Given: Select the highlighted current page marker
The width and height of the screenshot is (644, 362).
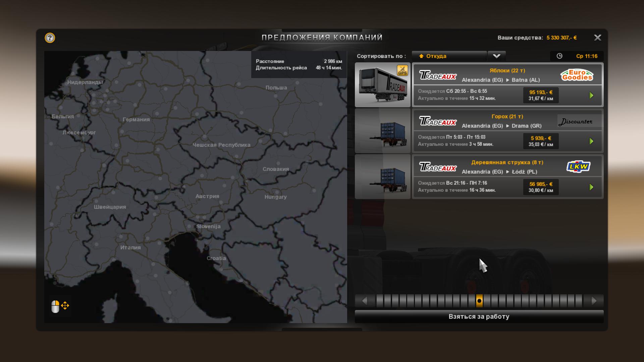Looking at the screenshot, I should coord(479,301).
